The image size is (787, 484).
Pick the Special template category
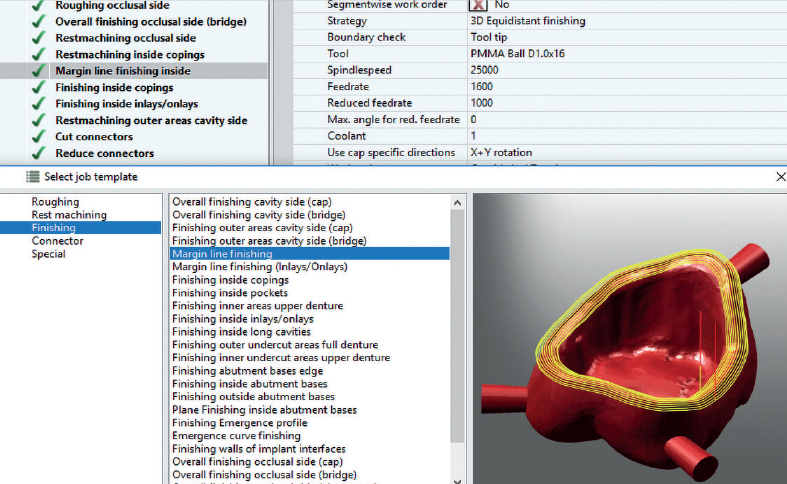[x=48, y=254]
